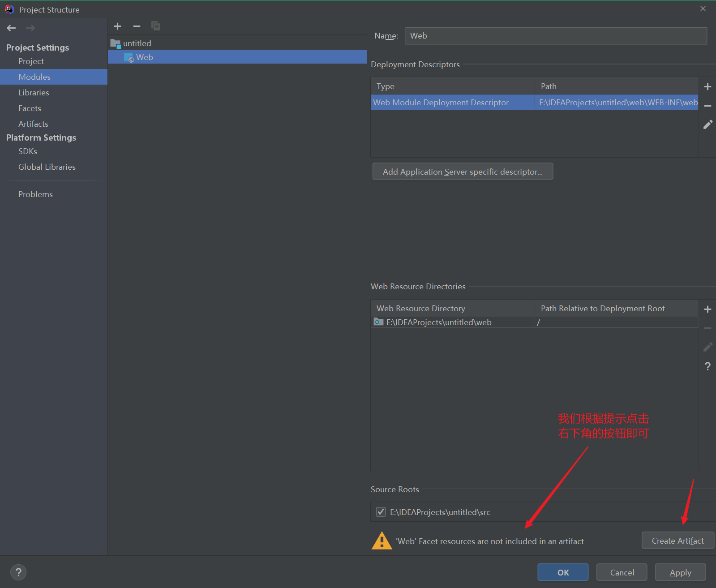The width and height of the screenshot is (716, 588).
Task: Open the Problems section
Action: click(35, 194)
